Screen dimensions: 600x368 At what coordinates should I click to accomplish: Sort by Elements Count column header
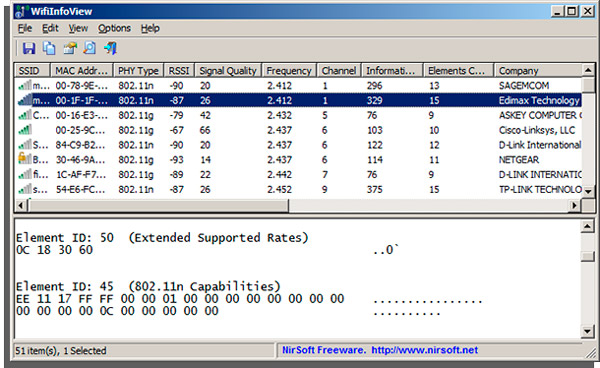pos(459,71)
